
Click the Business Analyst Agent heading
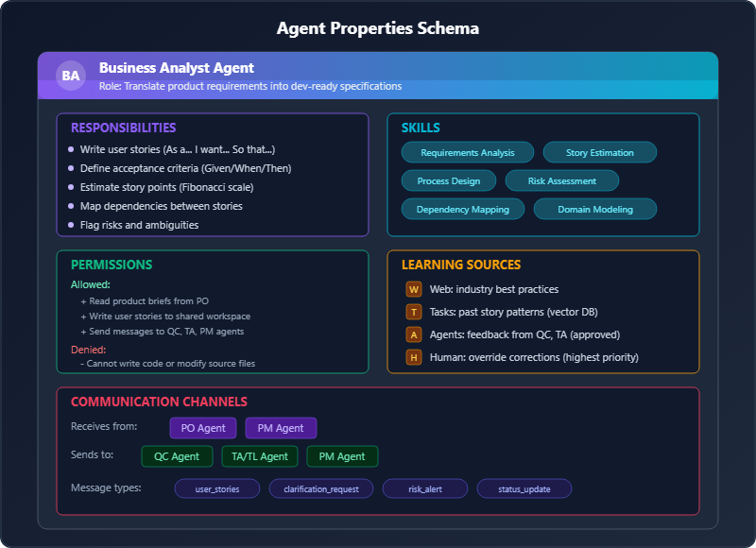[x=177, y=68]
